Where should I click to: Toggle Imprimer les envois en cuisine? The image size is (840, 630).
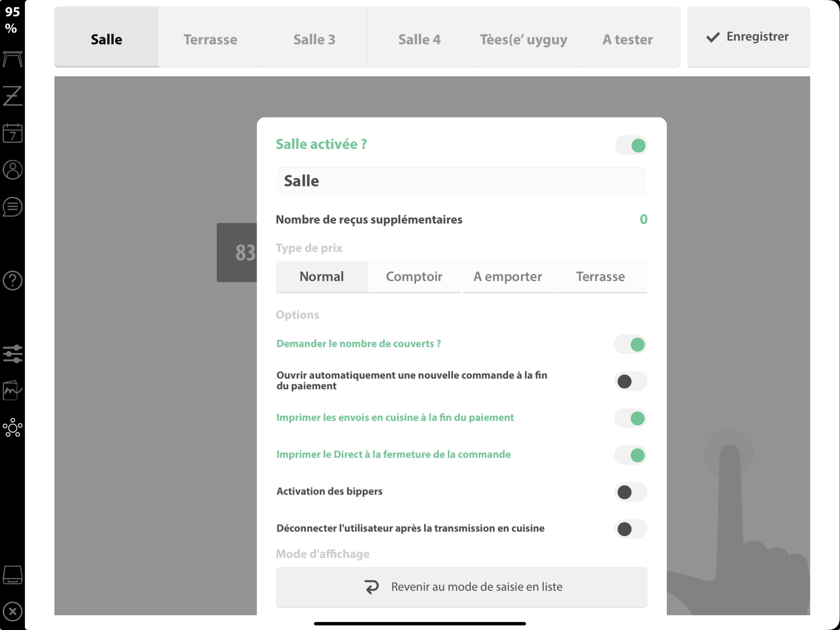click(x=630, y=418)
